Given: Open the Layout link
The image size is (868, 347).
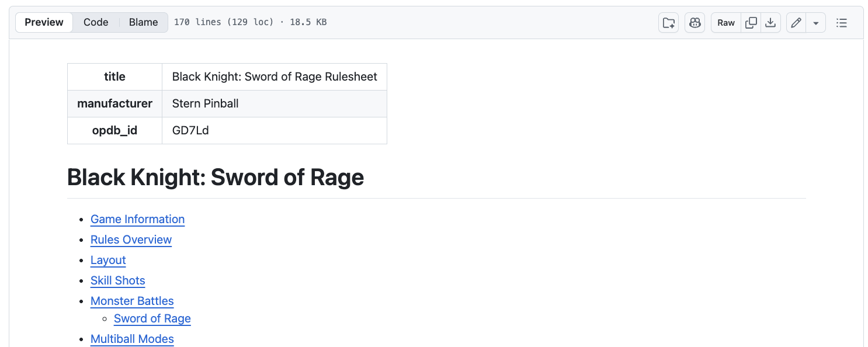Looking at the screenshot, I should (108, 260).
